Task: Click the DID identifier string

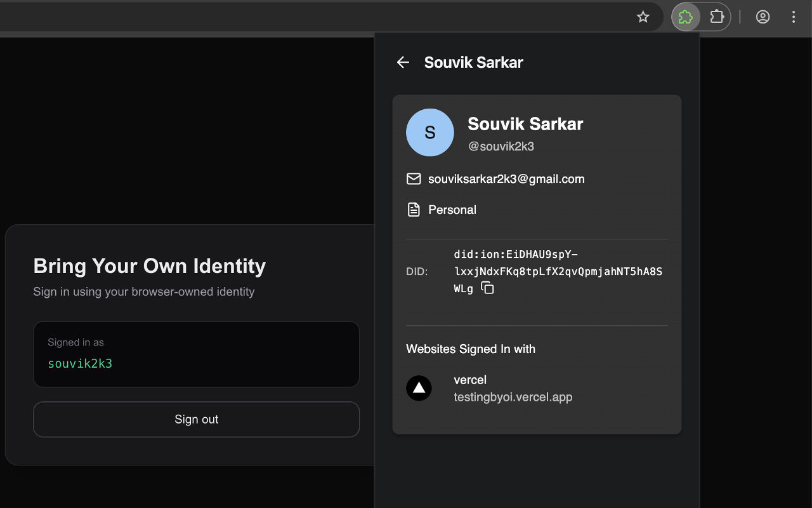Action: (x=557, y=271)
